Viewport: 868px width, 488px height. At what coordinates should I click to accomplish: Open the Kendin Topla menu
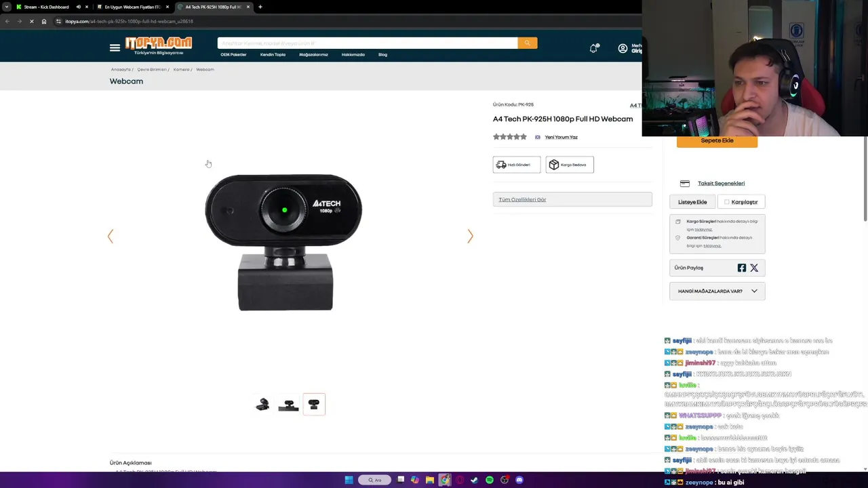pos(273,55)
